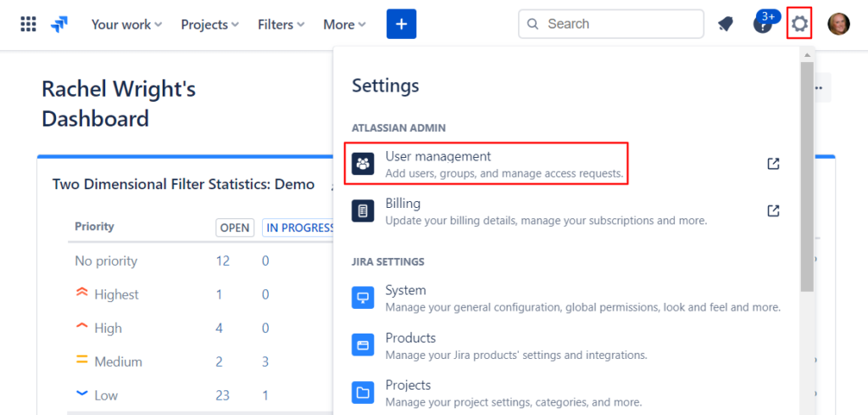Click the Billing external link icon
Viewport: 868px width, 415px height.
click(773, 211)
